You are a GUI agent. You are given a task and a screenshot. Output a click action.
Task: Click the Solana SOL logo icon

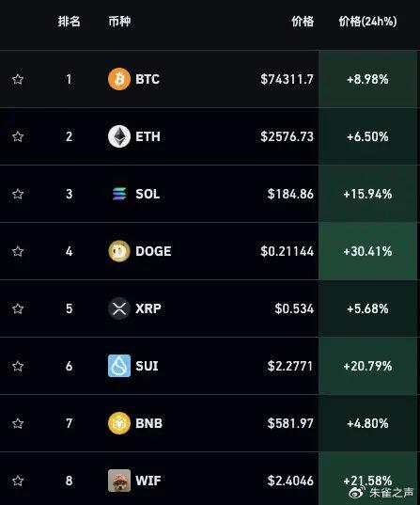[119, 194]
